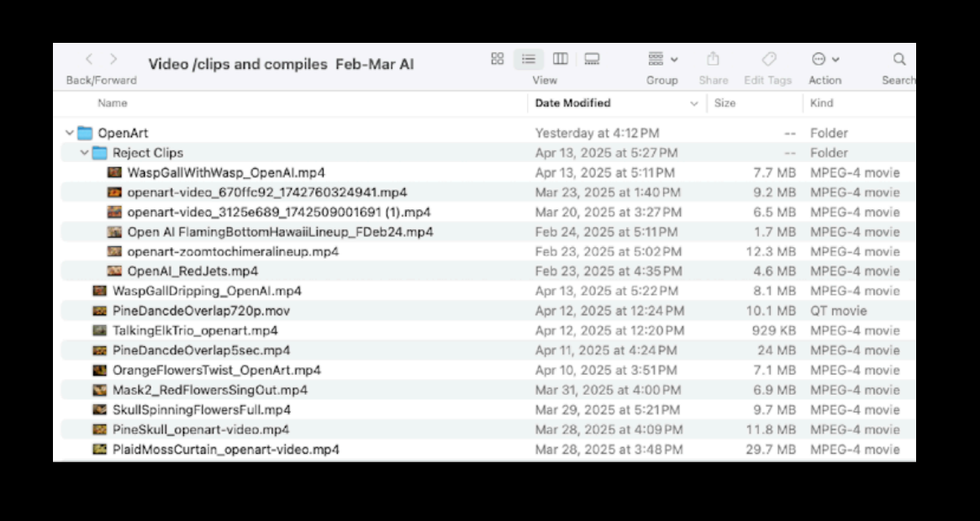Switch to list view
The width and height of the screenshot is (980, 521).
tap(529, 59)
